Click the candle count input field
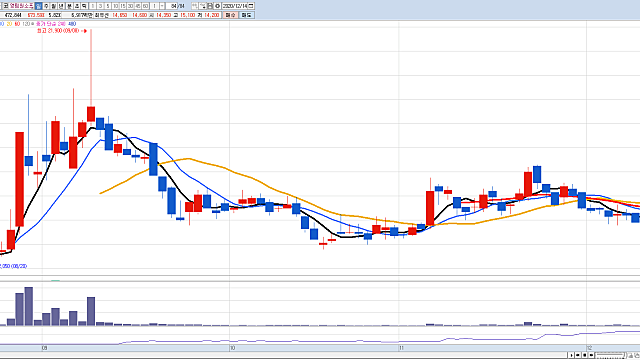 [x=172, y=6]
